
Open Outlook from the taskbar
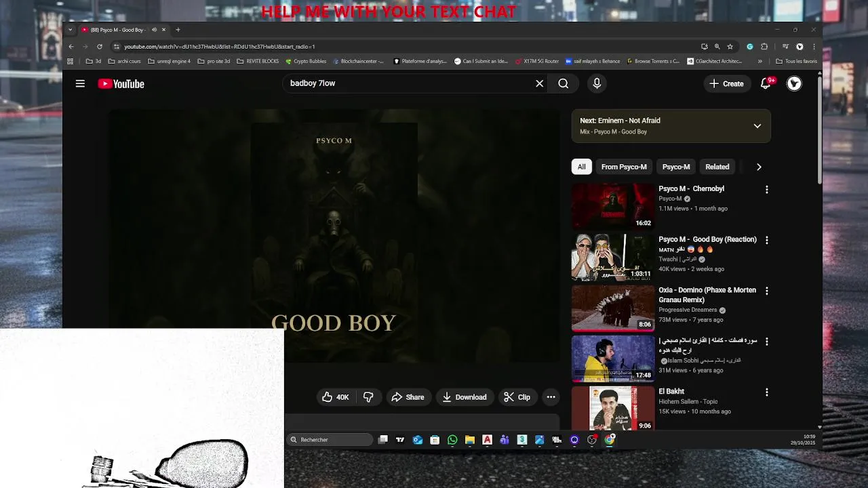(x=417, y=440)
